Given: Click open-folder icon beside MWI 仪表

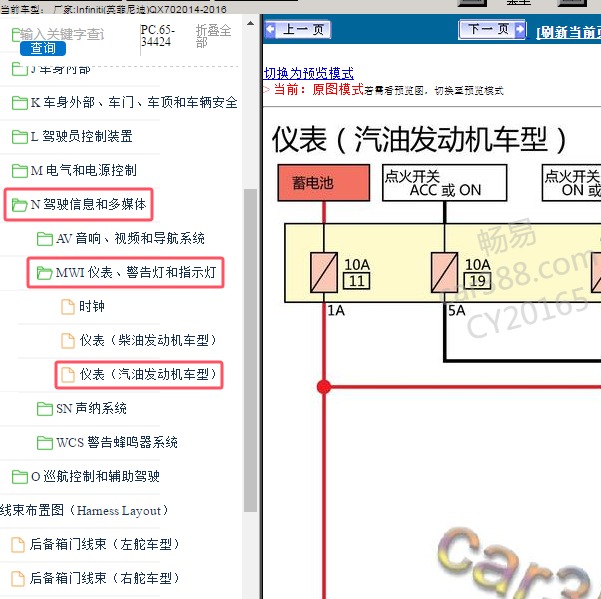Looking at the screenshot, I should tap(45, 273).
